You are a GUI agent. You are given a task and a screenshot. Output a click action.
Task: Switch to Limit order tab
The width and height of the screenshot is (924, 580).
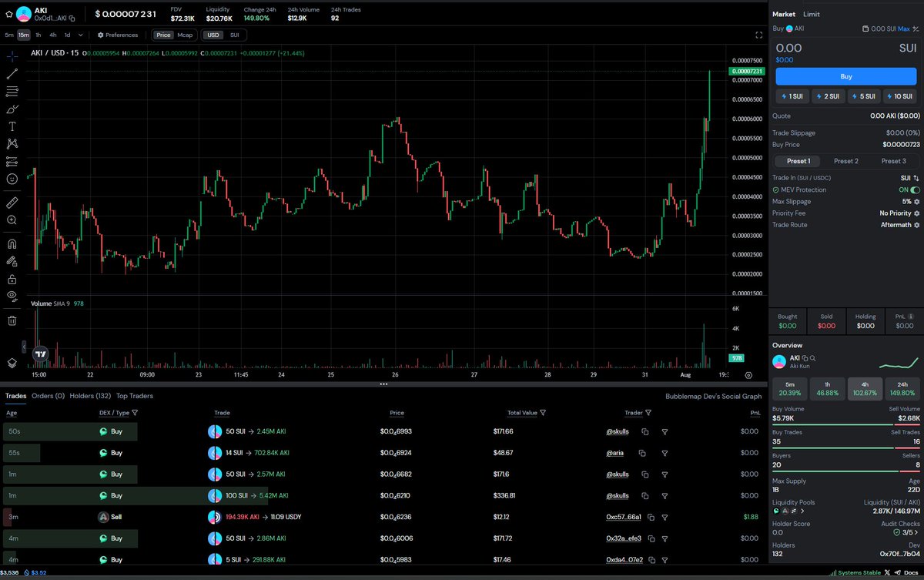point(812,14)
